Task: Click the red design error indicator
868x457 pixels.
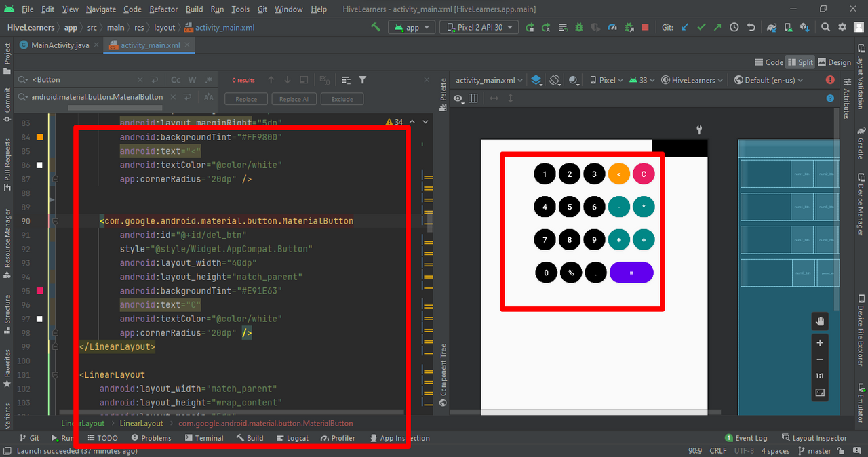Action: [830, 80]
